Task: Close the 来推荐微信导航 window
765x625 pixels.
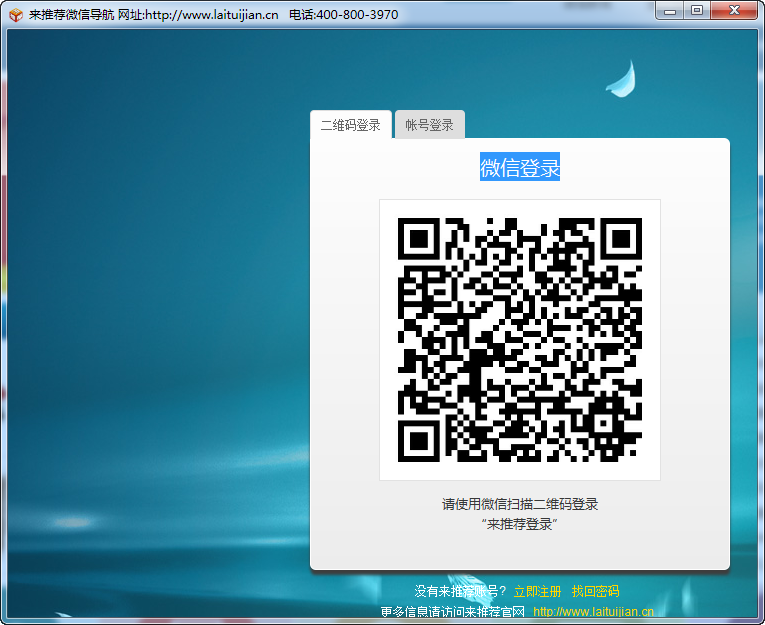Action: coord(734,11)
